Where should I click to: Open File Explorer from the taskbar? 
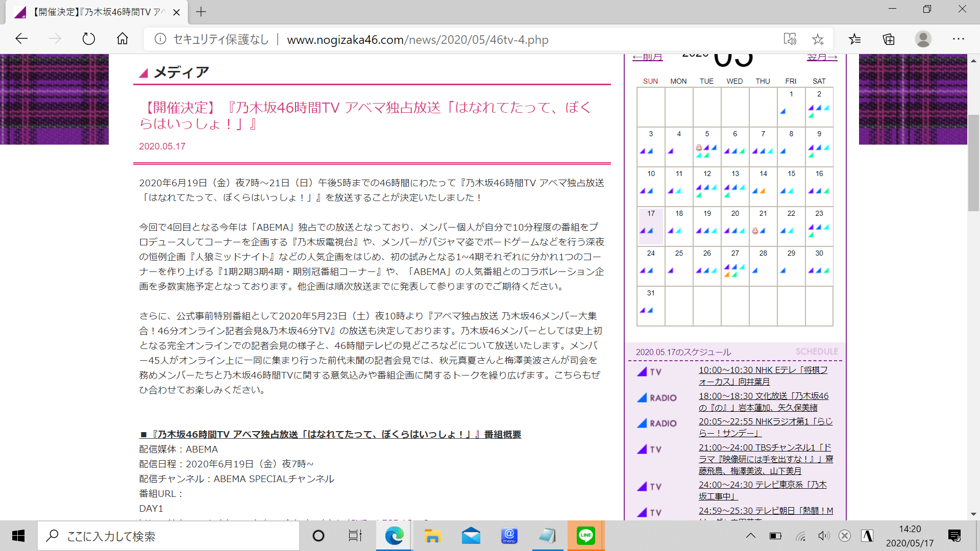pyautogui.click(x=432, y=536)
